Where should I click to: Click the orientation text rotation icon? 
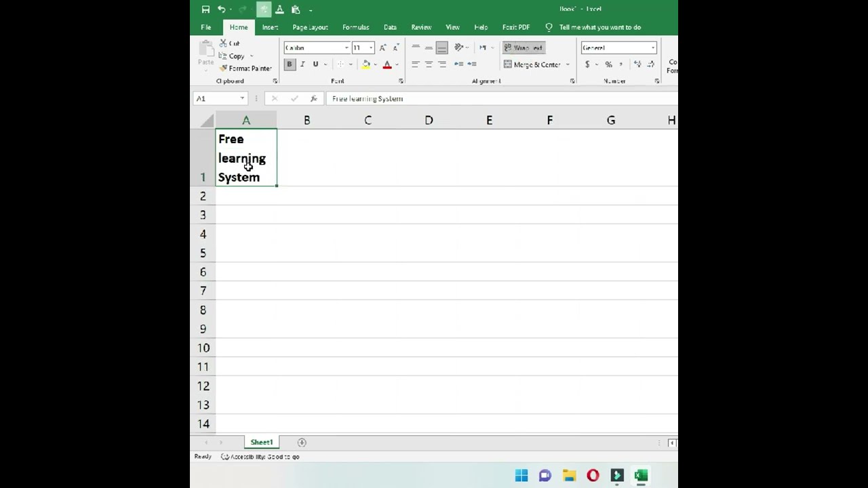(458, 47)
